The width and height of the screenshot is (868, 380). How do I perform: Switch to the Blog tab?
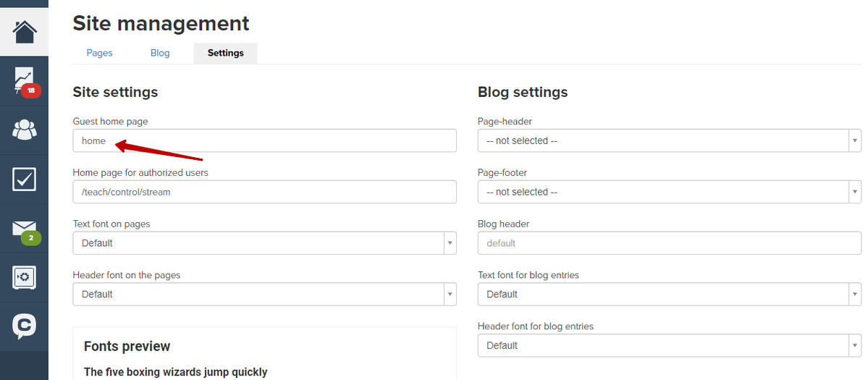pos(160,53)
